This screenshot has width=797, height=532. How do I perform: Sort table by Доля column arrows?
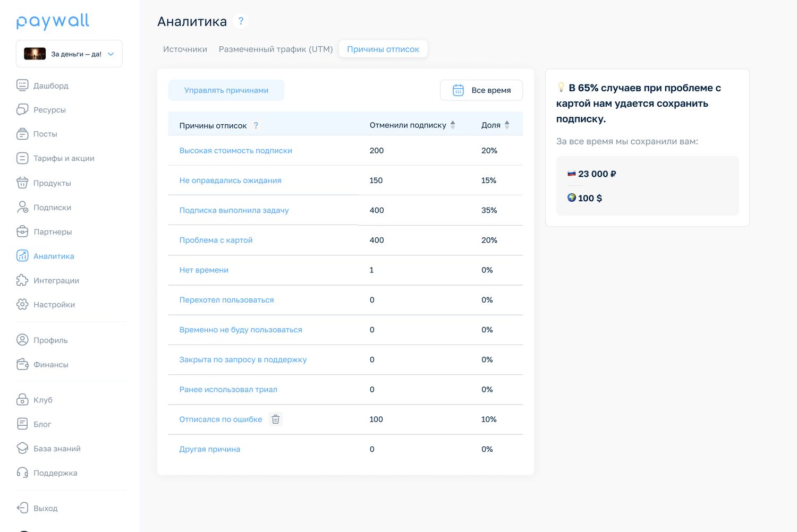(507, 125)
